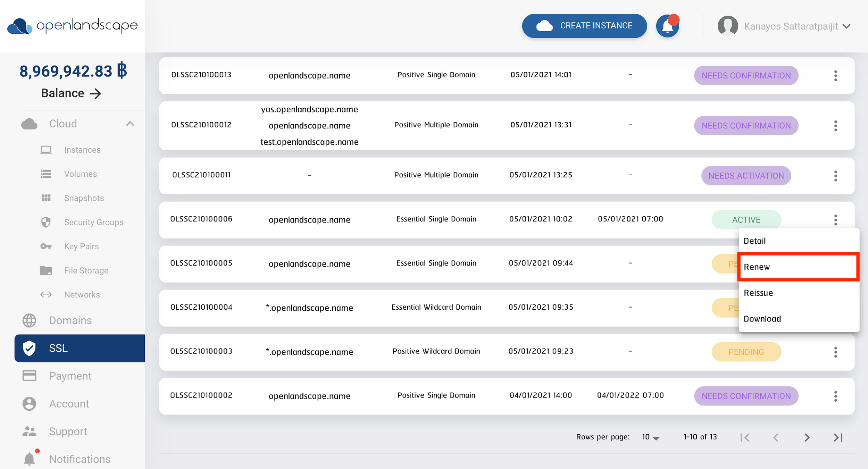Select Volumes from the Cloud menu

point(80,174)
